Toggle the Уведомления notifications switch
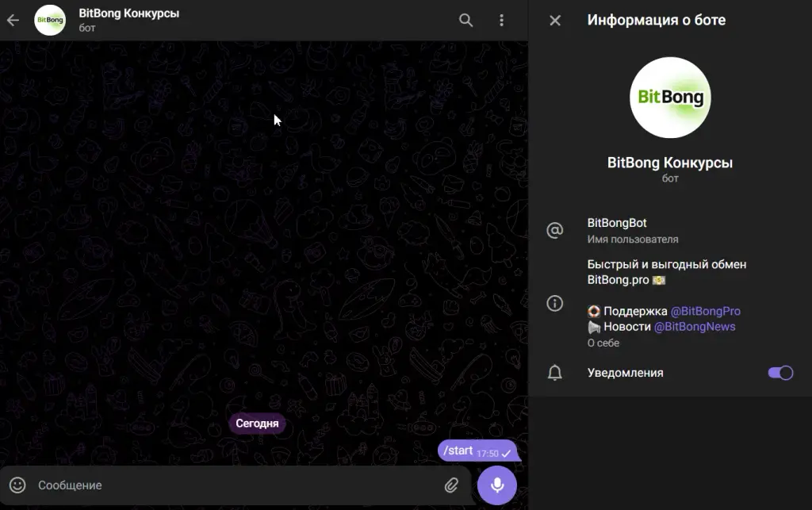This screenshot has width=812, height=510. click(x=780, y=373)
